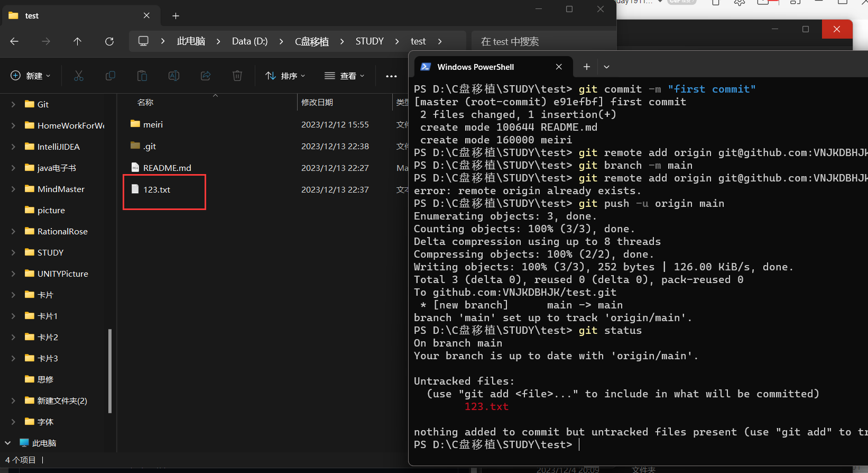Open the PowerShell profiles dropdown arrow

[x=607, y=67]
